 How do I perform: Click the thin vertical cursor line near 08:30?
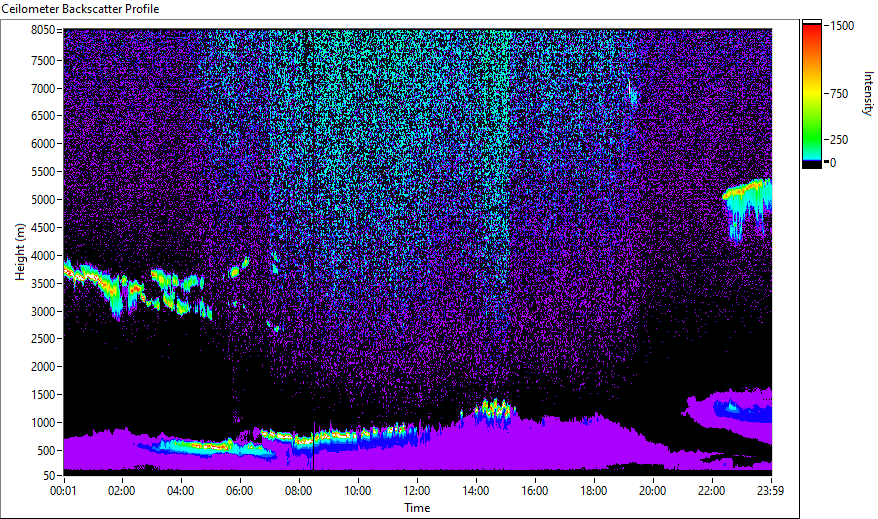tap(314, 446)
